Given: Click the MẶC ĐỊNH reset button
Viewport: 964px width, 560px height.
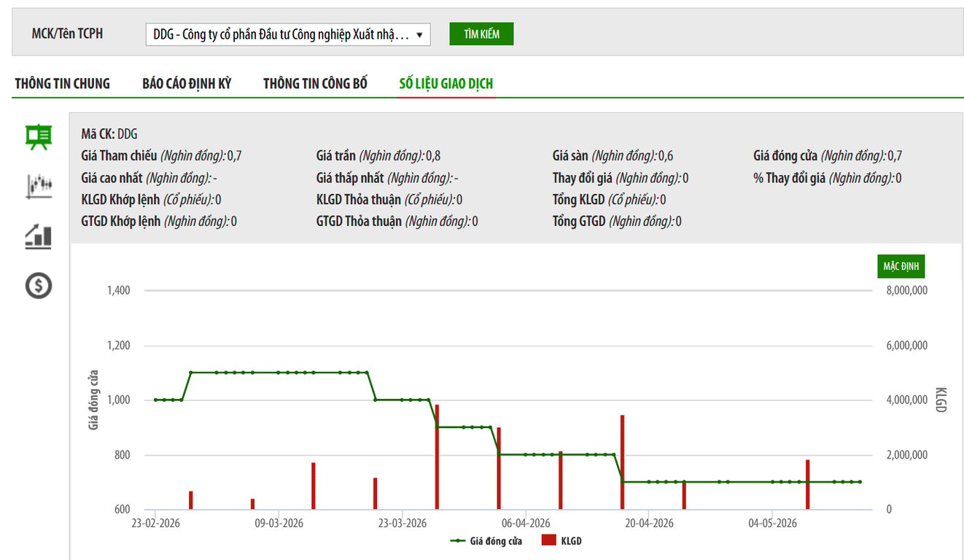Looking at the screenshot, I should point(901,266).
